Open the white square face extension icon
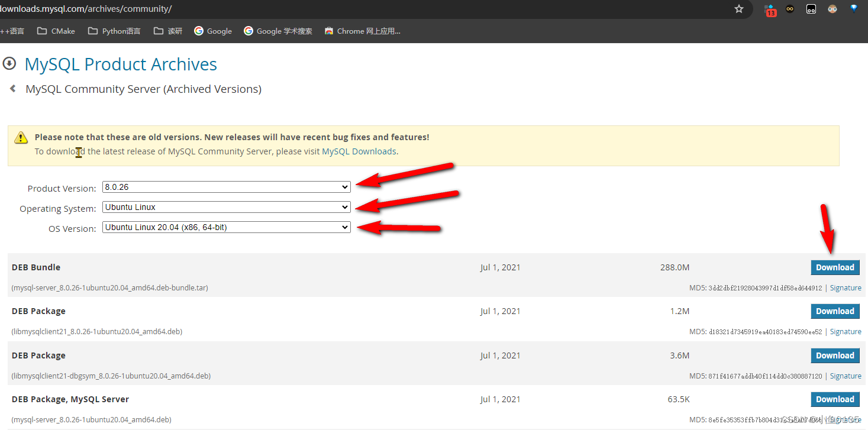Image resolution: width=868 pixels, height=430 pixels. [811, 9]
